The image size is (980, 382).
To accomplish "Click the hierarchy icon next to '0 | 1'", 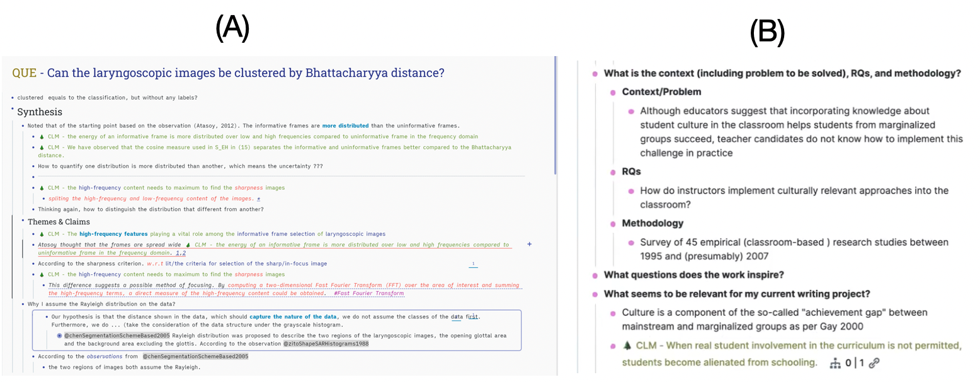I will 836,363.
